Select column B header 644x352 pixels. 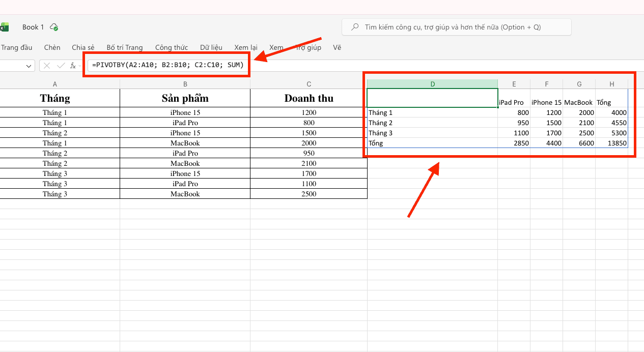point(185,84)
